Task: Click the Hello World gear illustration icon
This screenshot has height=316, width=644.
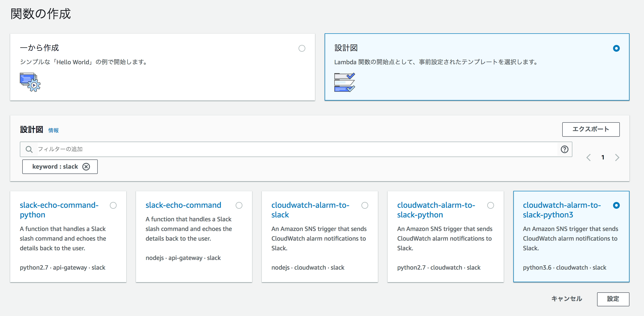Action: 30,82
